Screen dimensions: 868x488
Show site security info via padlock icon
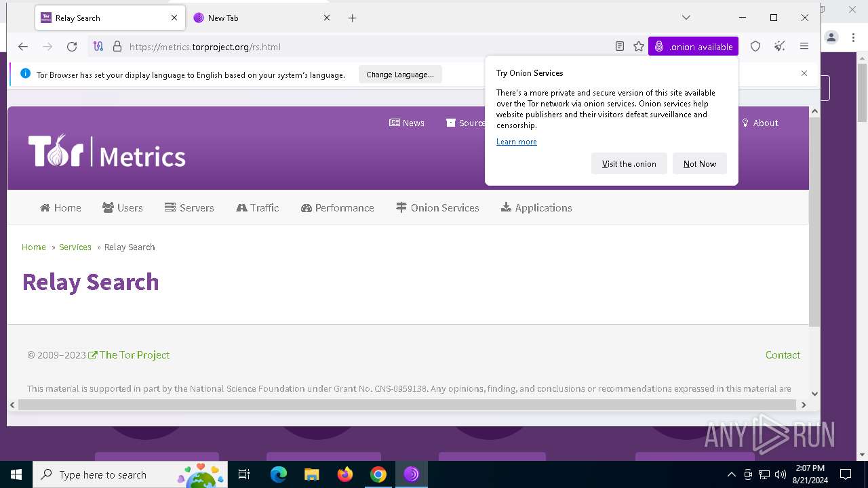click(117, 47)
